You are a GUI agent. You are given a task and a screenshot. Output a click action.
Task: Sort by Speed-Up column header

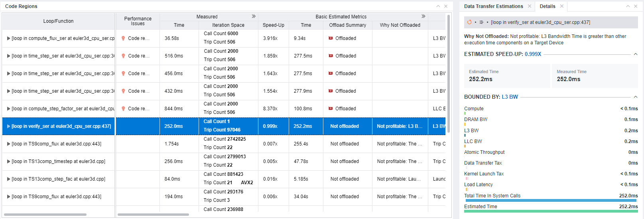click(x=273, y=25)
